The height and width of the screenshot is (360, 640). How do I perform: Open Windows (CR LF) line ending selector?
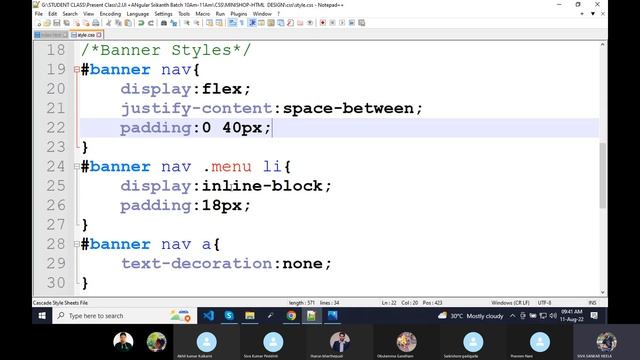[x=510, y=303]
